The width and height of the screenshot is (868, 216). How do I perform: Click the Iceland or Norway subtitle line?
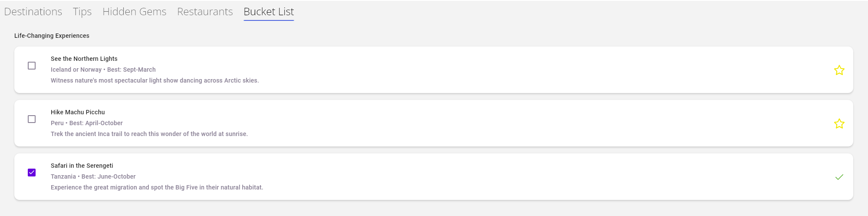pos(103,70)
